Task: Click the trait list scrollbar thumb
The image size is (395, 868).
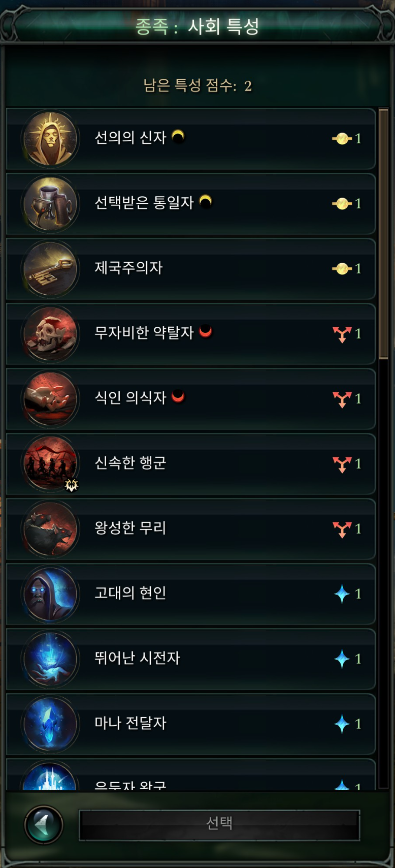Action: [383, 234]
